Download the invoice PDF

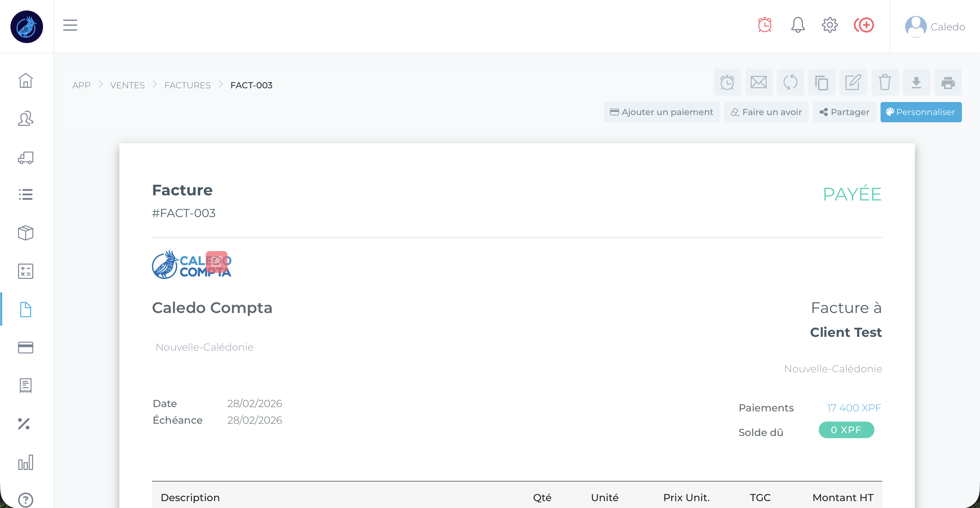[916, 82]
